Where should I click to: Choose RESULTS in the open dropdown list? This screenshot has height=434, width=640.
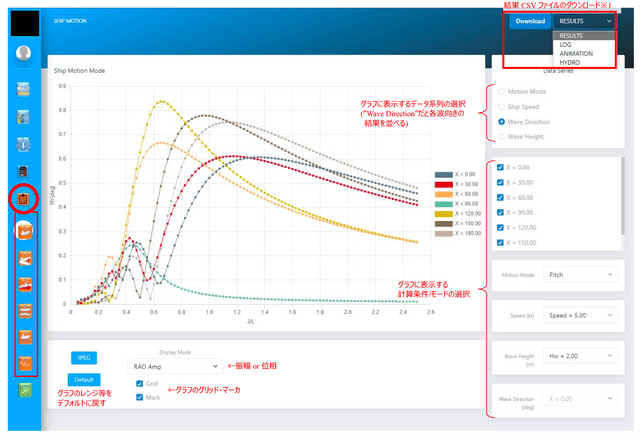click(x=584, y=36)
